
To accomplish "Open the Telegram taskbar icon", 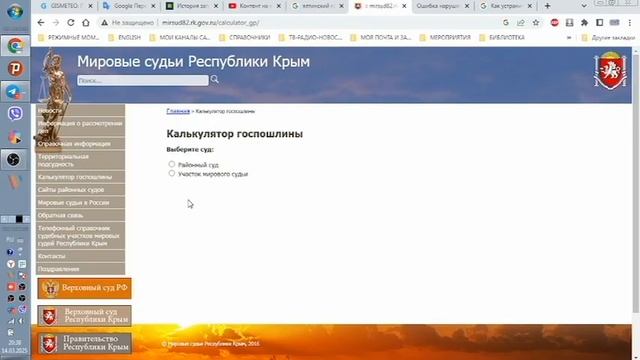I will tap(15, 91).
